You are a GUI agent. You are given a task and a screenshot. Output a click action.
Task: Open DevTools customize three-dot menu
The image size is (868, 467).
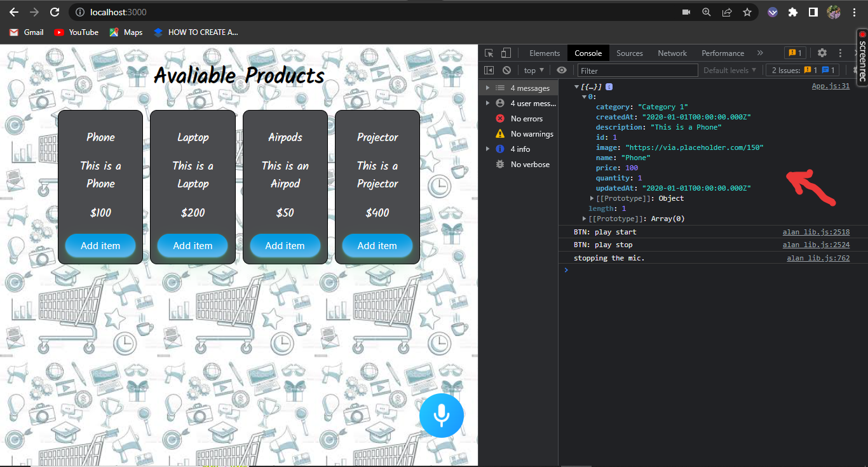click(x=840, y=53)
